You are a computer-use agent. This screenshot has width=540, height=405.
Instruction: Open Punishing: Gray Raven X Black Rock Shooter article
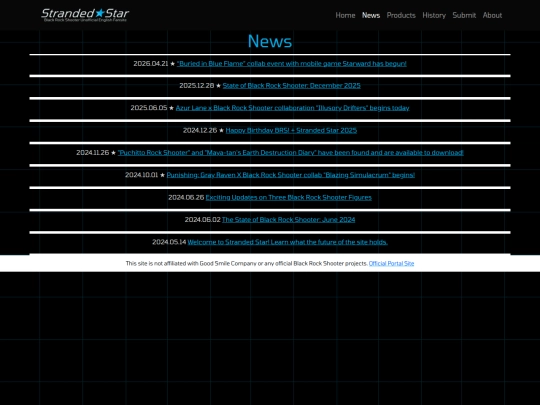291,175
